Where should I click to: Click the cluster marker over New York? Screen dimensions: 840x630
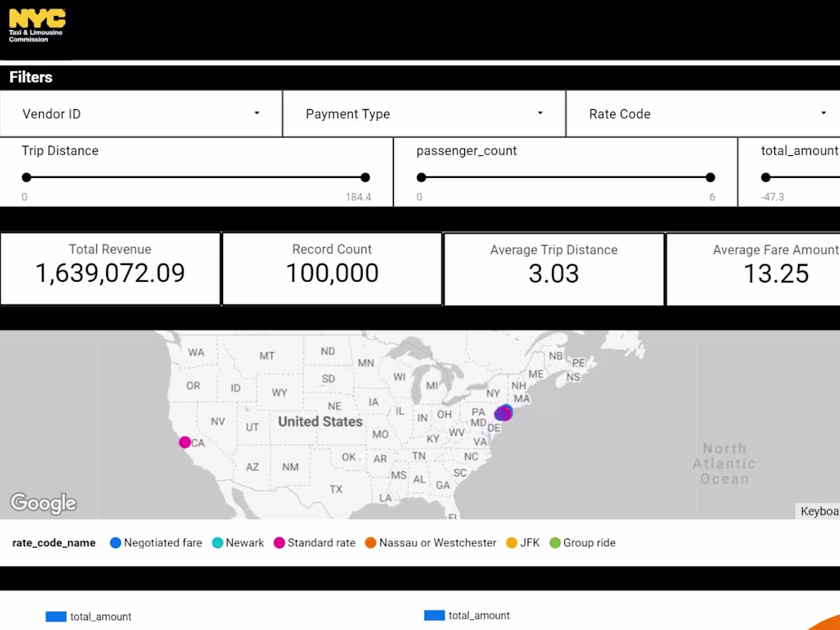coord(502,413)
